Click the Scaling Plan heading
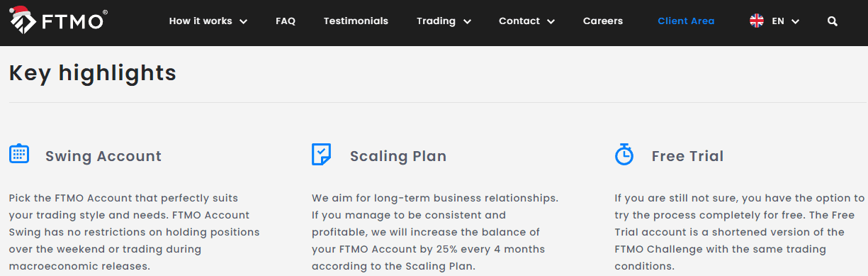 click(x=398, y=156)
